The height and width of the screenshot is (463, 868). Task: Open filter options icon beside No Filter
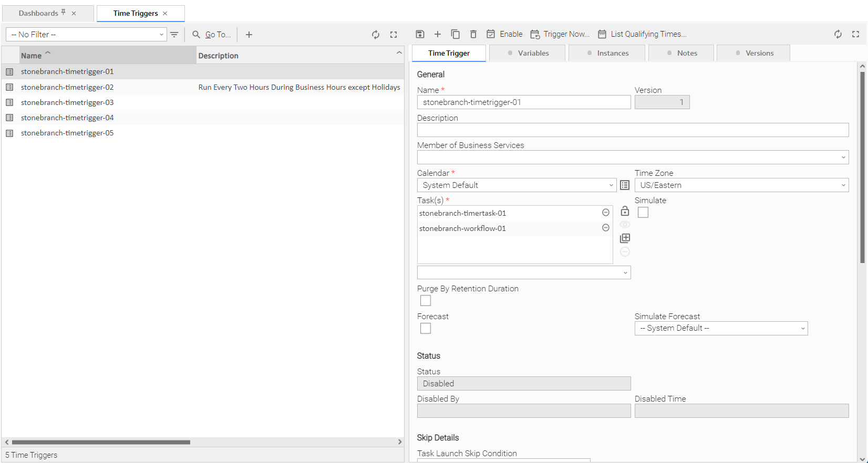click(x=174, y=35)
